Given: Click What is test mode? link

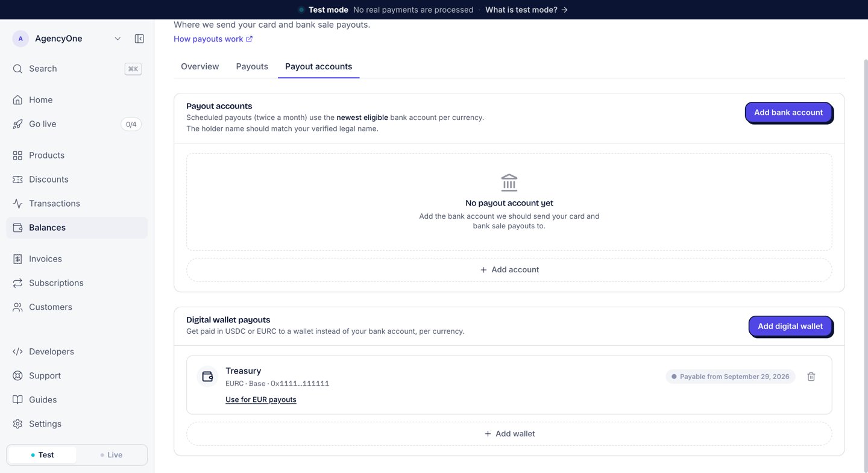Looking at the screenshot, I should (x=526, y=10).
